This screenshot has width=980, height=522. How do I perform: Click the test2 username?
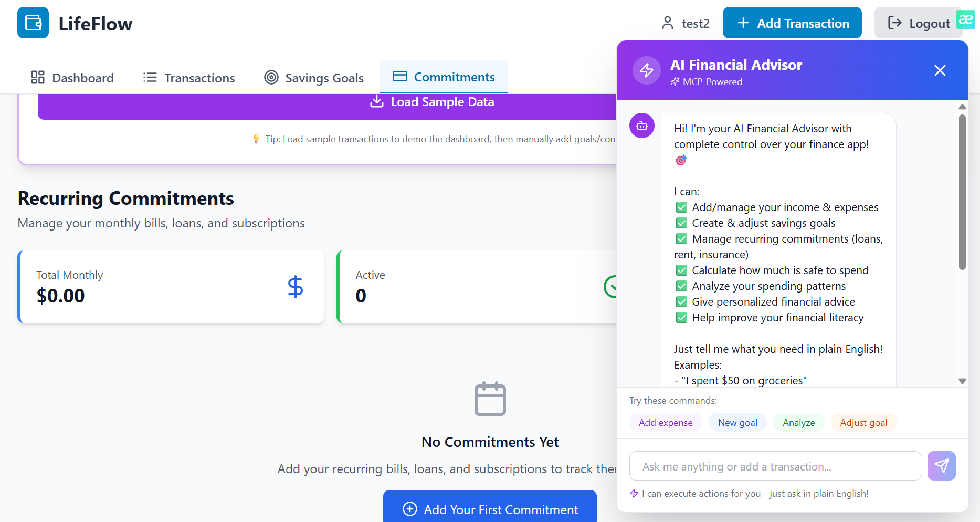point(696,24)
